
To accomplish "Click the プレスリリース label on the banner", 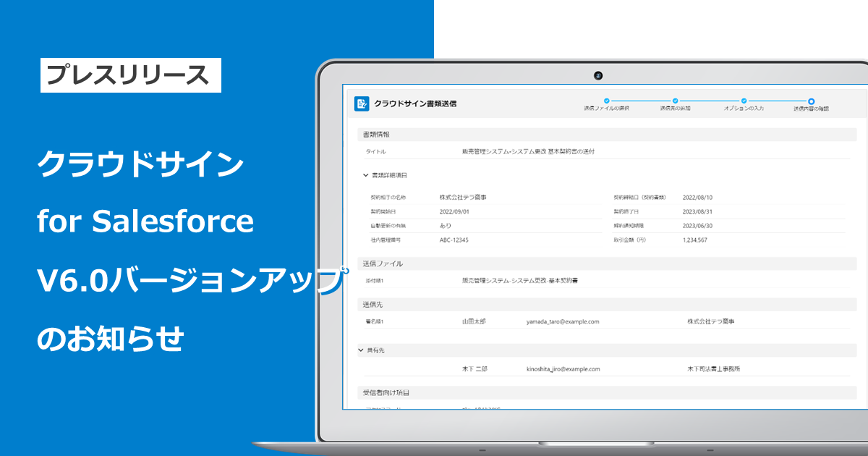I will click(x=131, y=75).
